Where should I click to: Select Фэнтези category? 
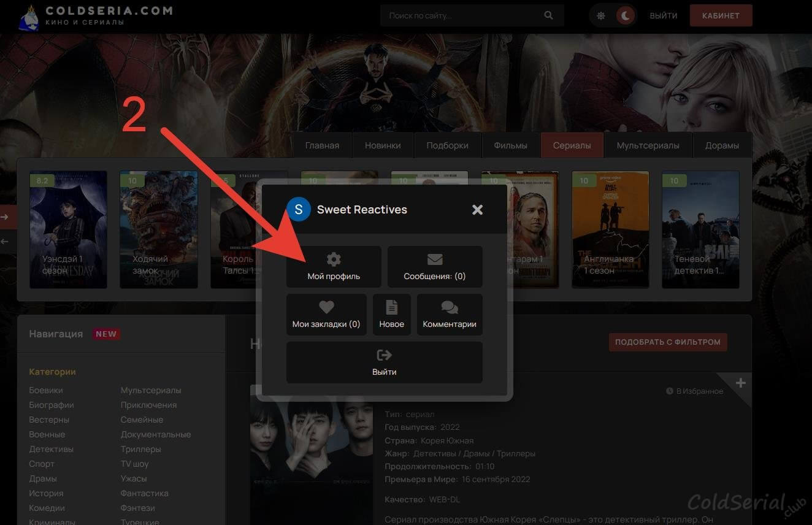pyautogui.click(x=138, y=508)
